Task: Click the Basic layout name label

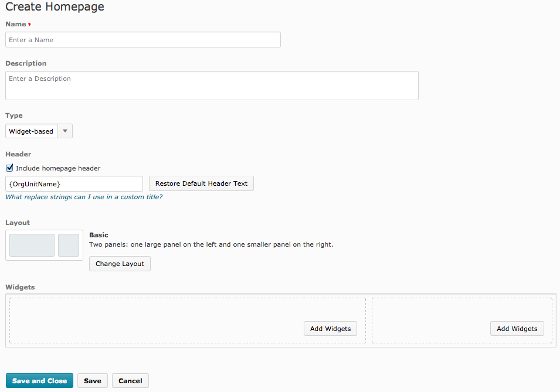Action: point(99,235)
